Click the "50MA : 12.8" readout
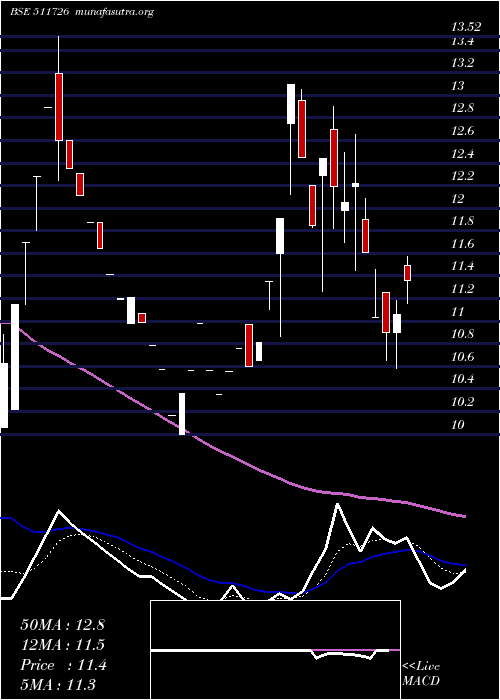Image resolution: width=500 pixels, height=700 pixels. [x=62, y=625]
